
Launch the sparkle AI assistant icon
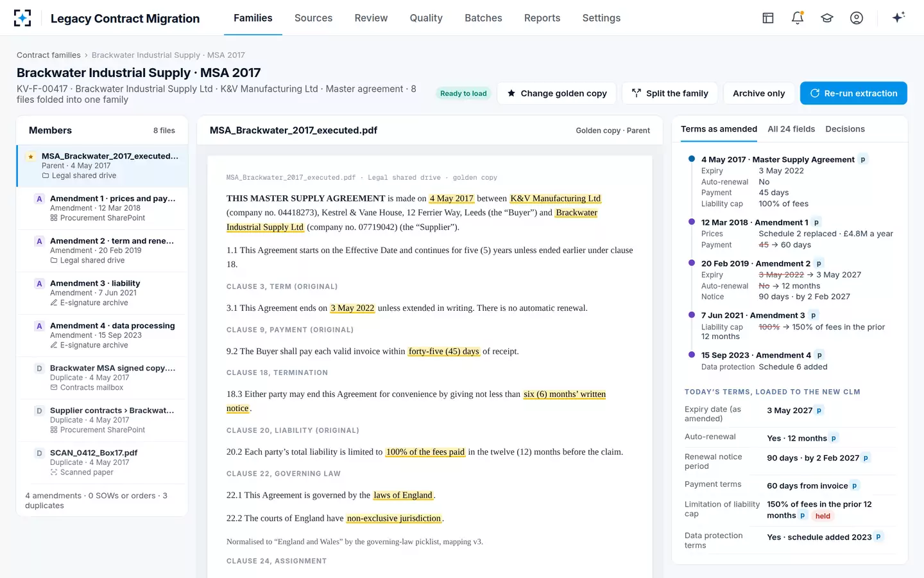tap(898, 17)
